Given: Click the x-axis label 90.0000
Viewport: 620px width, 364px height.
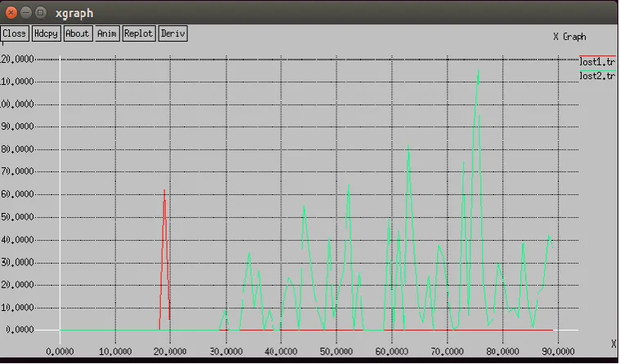Looking at the screenshot, I should point(558,352).
